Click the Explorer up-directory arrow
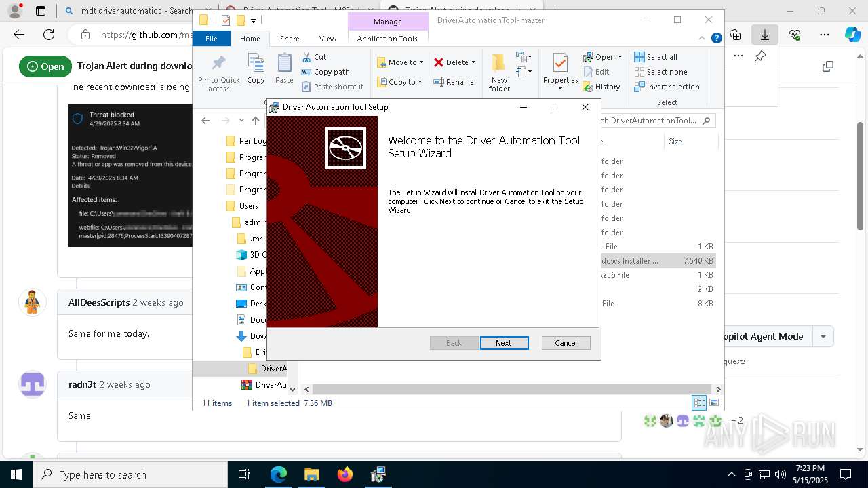Viewport: 868px width, 488px height. point(256,121)
